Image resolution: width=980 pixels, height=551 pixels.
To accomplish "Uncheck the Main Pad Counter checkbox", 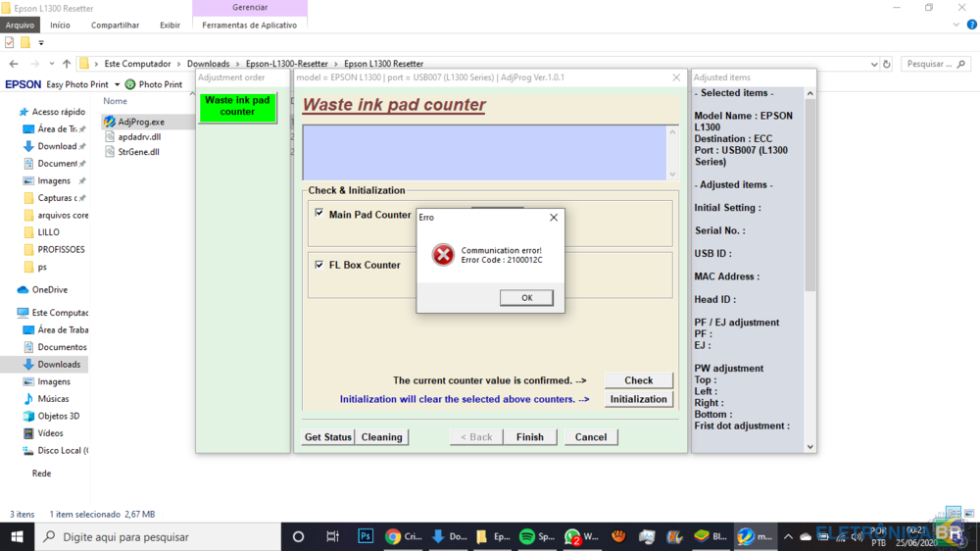I will (x=319, y=213).
